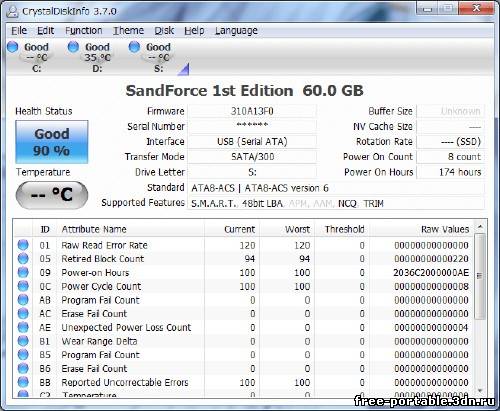Open the Language menu

(236, 31)
